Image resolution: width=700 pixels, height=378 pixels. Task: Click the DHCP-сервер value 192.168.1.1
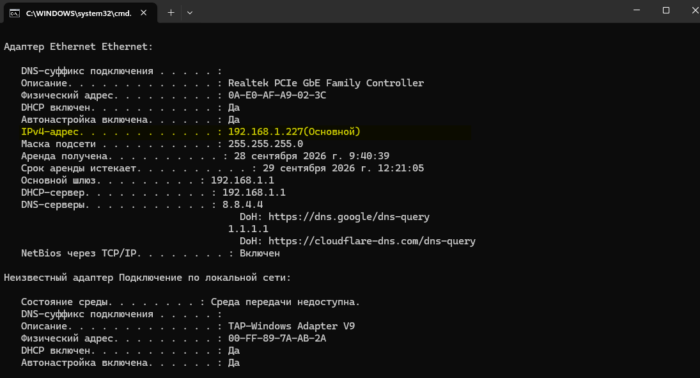(x=254, y=192)
